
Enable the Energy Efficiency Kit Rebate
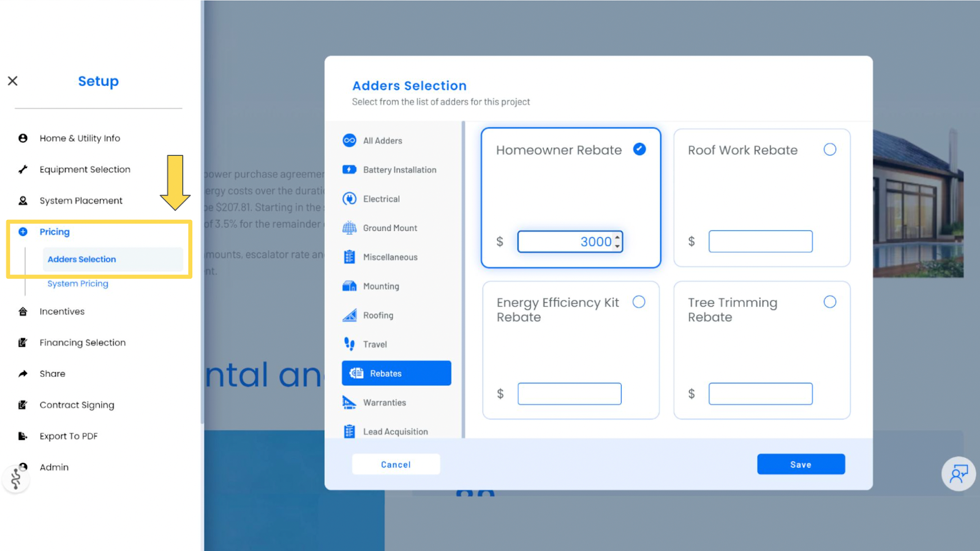coord(639,302)
